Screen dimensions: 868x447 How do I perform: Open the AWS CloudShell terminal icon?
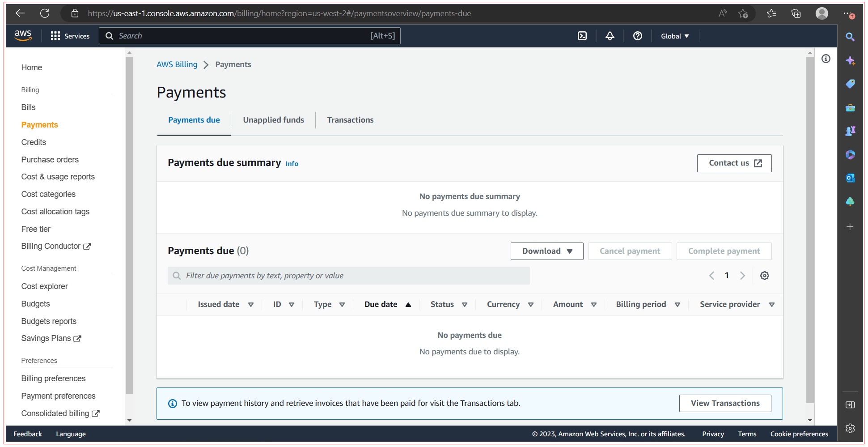[582, 36]
